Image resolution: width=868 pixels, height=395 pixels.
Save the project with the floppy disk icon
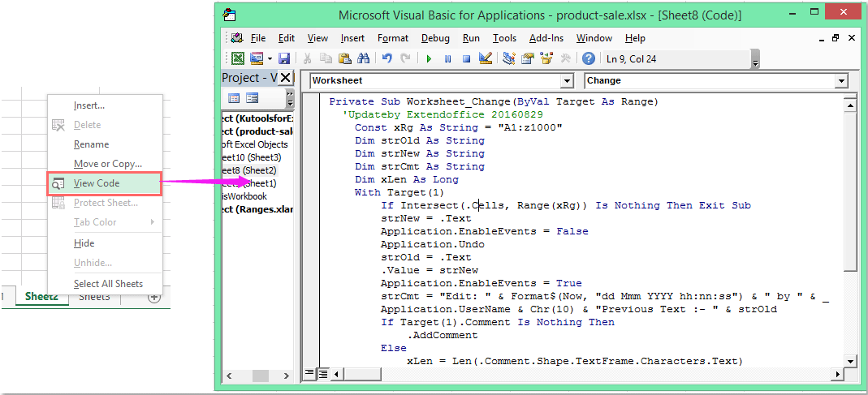point(284,58)
